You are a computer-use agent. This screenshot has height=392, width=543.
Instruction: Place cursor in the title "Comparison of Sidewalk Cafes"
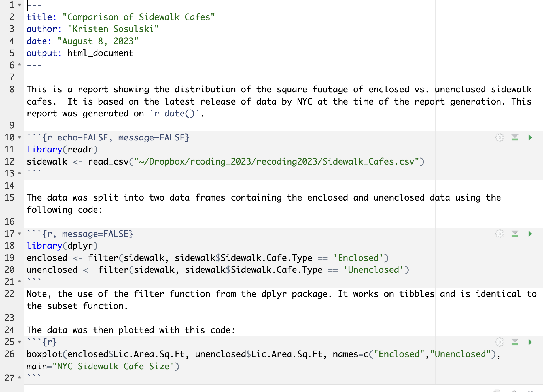pos(139,17)
